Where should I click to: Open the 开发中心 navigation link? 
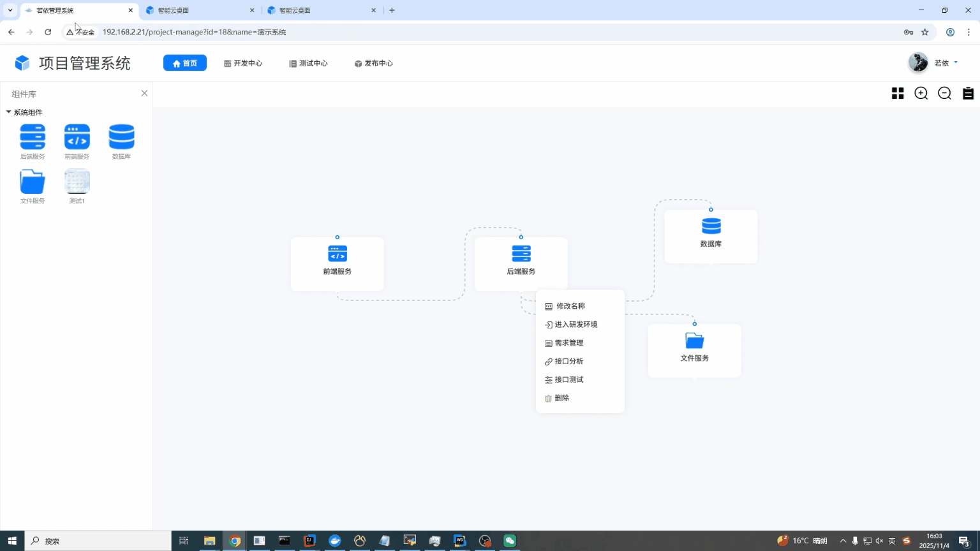pos(243,63)
